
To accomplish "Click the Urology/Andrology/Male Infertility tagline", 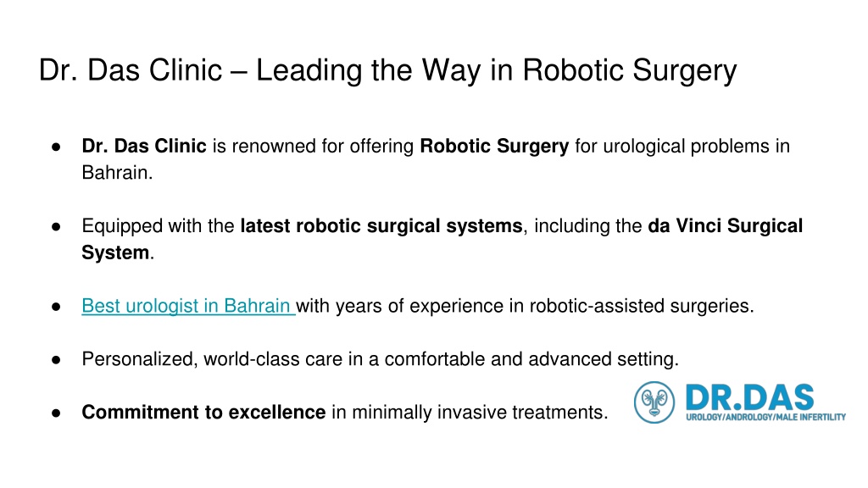I will coord(765,417).
